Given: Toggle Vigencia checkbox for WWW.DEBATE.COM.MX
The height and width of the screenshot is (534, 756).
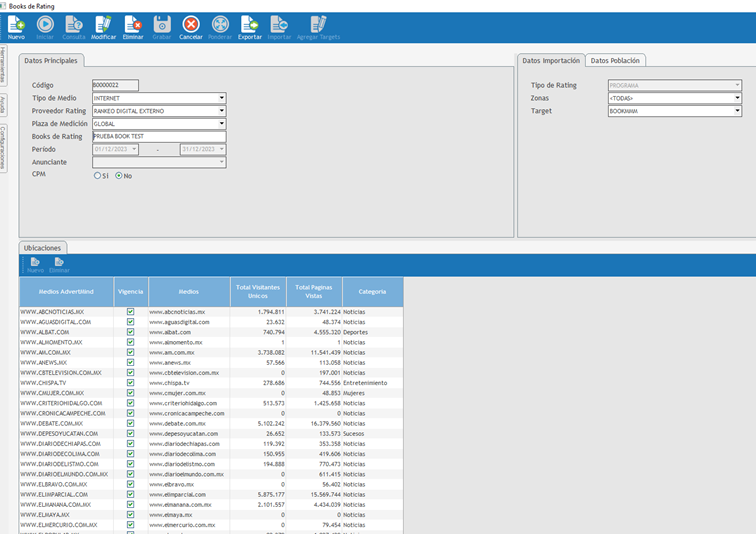Looking at the screenshot, I should (x=131, y=423).
